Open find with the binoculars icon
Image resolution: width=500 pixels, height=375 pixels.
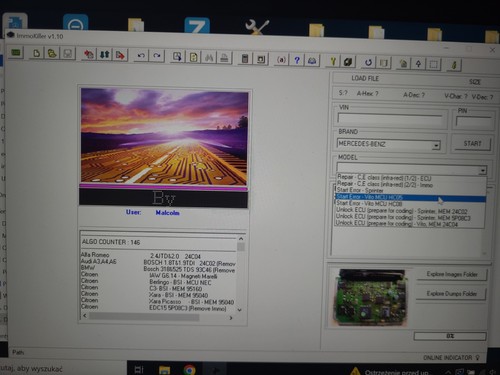(x=209, y=57)
